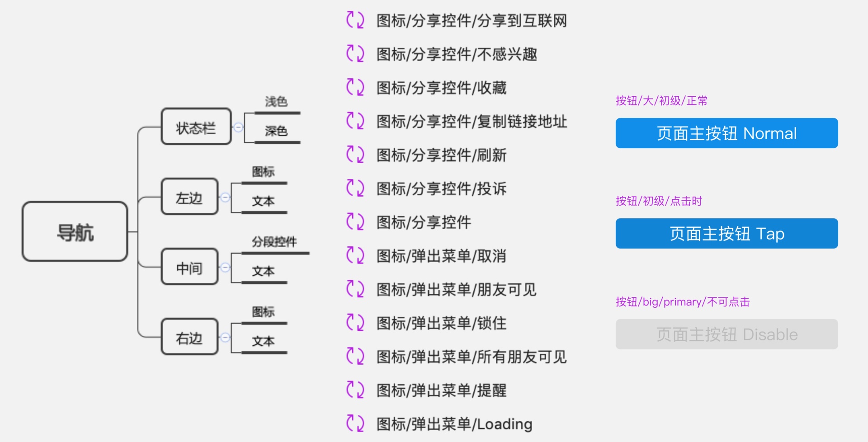The height and width of the screenshot is (442, 868).
Task: Click symbol icon beside 图标/弹出菜单/取消
Action: point(355,255)
